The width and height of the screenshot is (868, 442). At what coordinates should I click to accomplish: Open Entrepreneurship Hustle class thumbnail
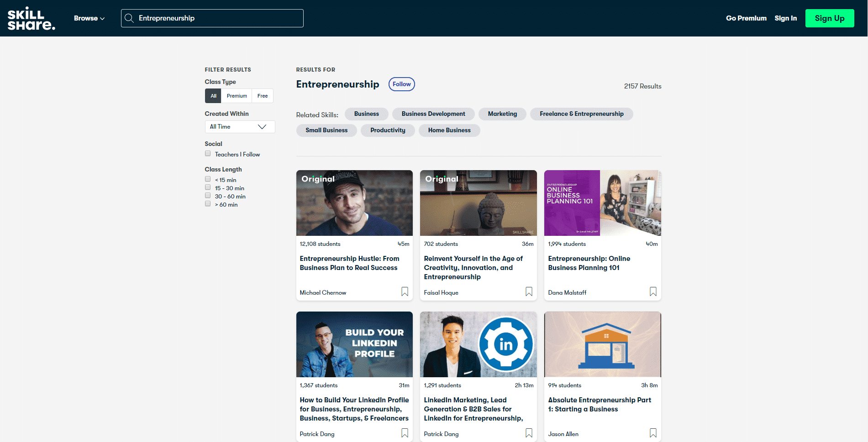pyautogui.click(x=354, y=203)
